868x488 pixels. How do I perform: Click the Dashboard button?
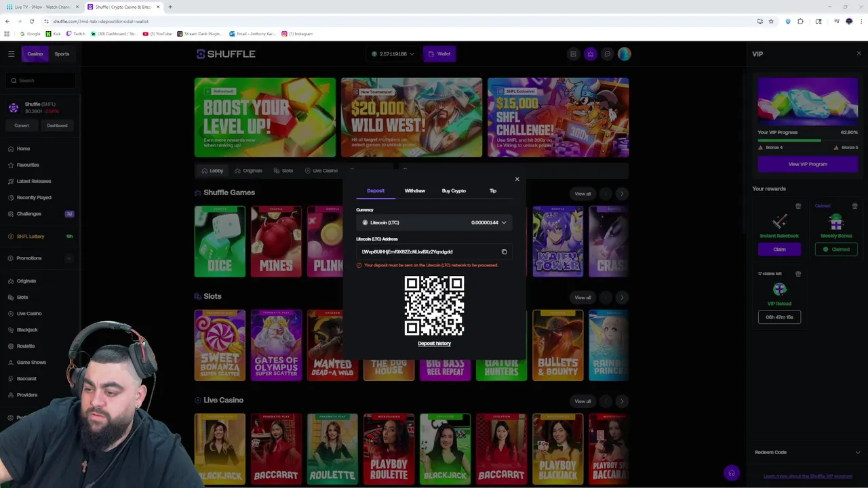pyautogui.click(x=57, y=125)
